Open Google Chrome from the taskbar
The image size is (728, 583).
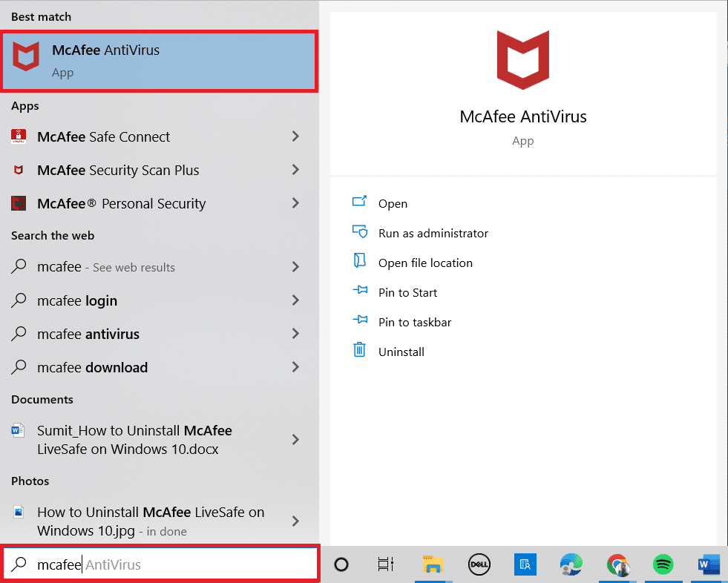[618, 565]
